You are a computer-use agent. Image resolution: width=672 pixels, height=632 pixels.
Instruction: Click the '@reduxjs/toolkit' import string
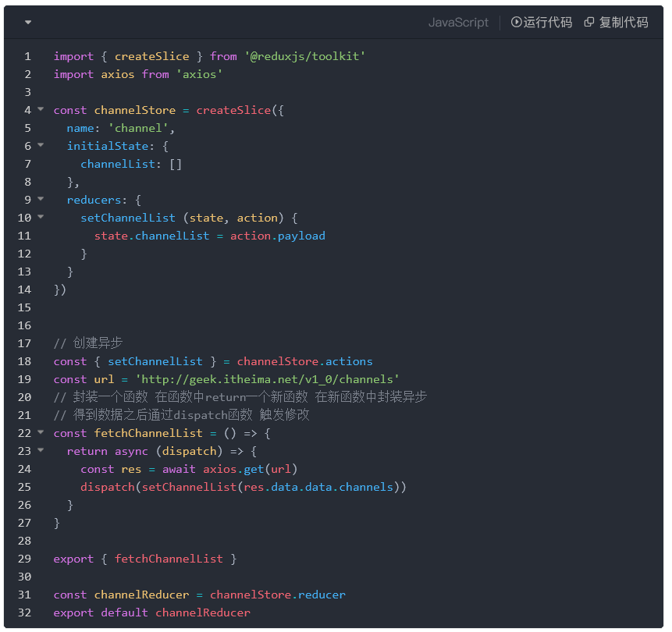click(304, 56)
